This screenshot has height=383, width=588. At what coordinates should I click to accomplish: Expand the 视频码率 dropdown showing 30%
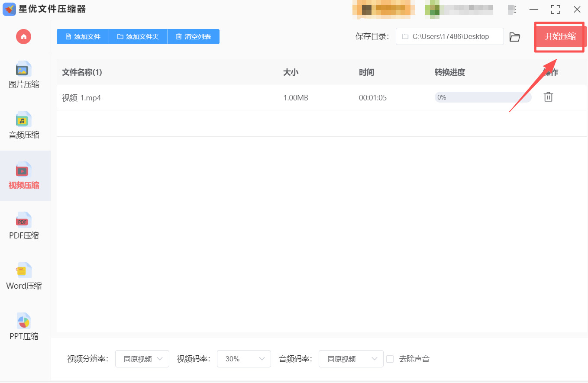pyautogui.click(x=244, y=359)
